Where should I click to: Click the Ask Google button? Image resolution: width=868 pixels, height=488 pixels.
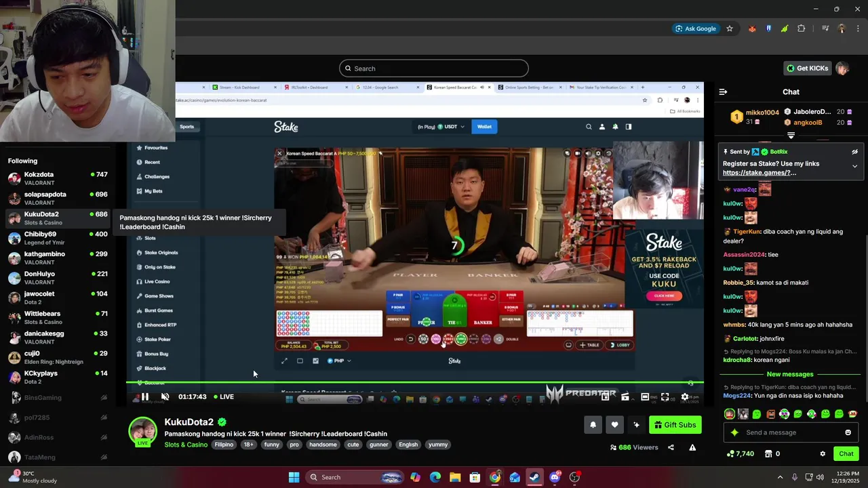point(695,28)
